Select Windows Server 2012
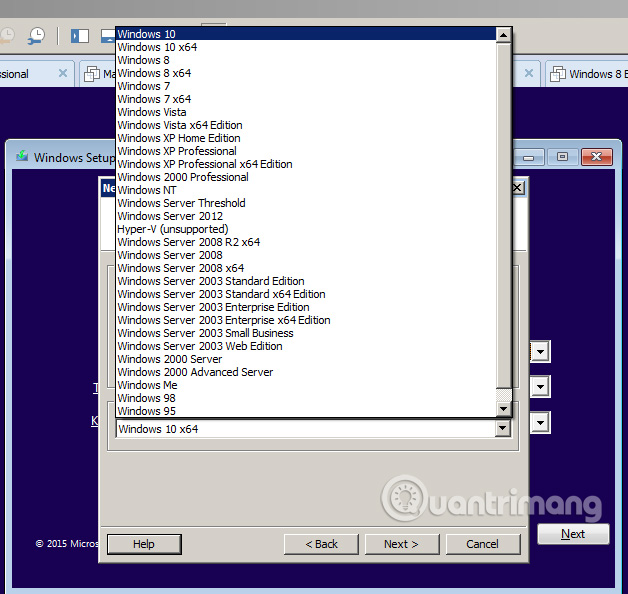 306,216
